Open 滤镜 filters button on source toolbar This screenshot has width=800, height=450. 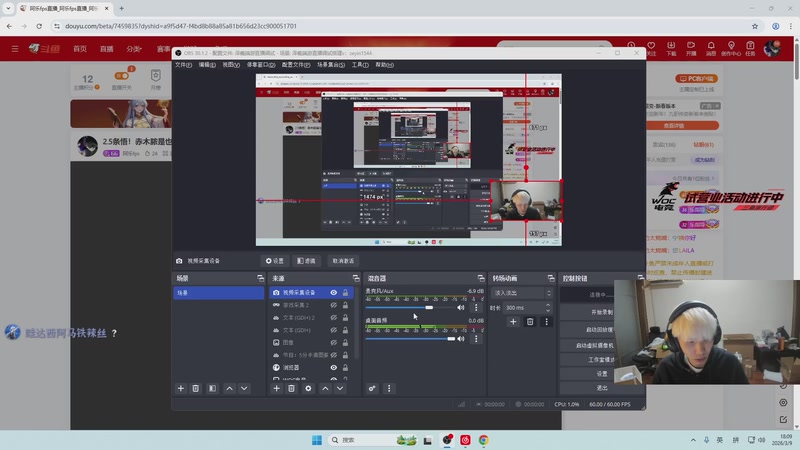pos(306,261)
